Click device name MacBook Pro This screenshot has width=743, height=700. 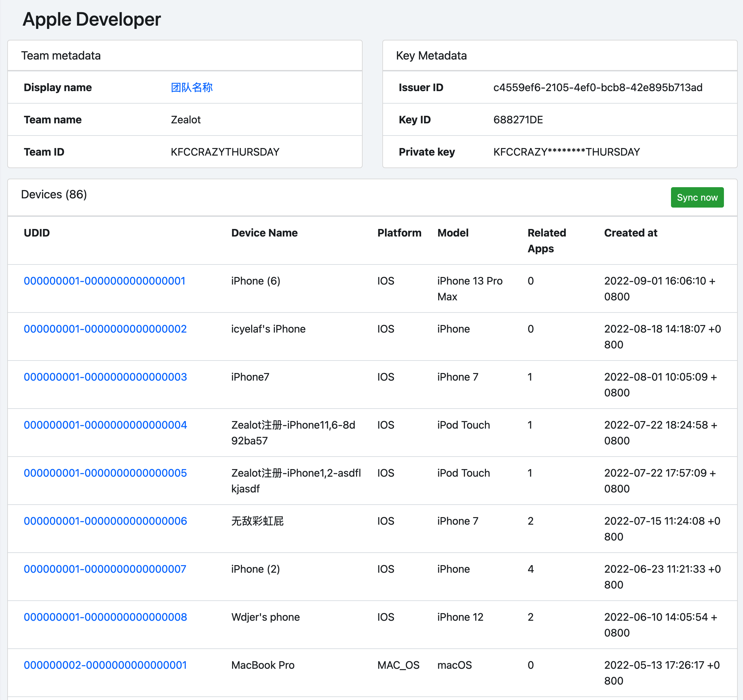coord(263,665)
